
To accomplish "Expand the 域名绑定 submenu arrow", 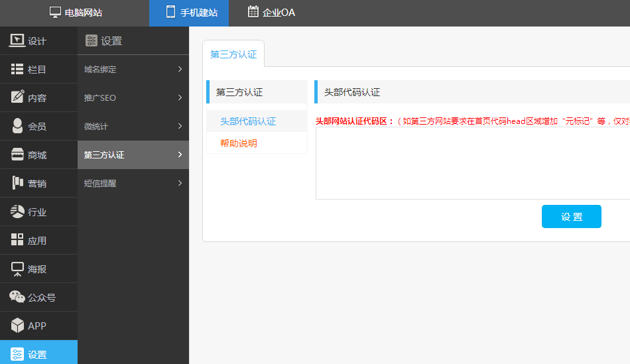I will [x=180, y=69].
